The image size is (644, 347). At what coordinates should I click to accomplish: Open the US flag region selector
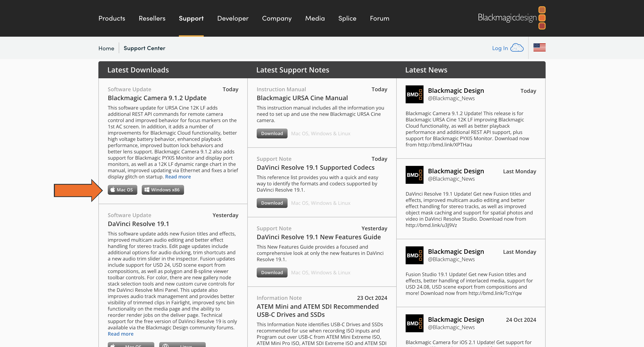(x=539, y=47)
